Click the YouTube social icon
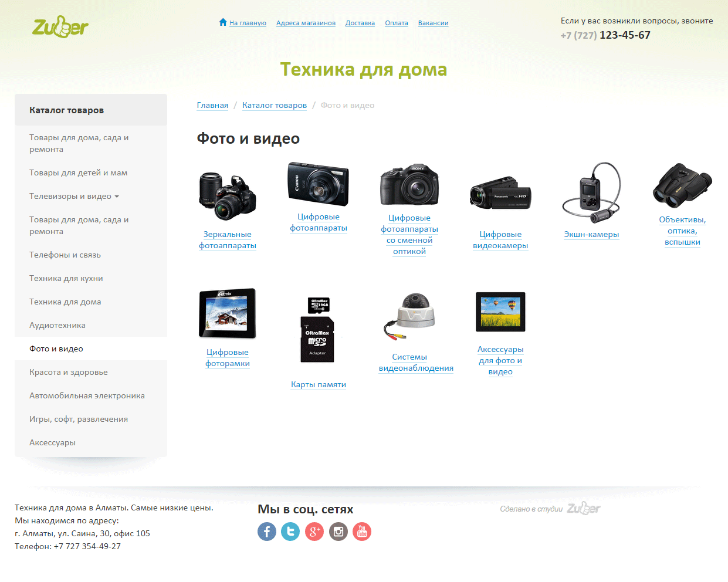 point(362,532)
